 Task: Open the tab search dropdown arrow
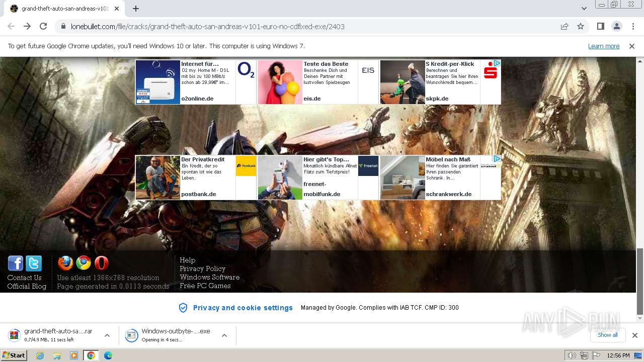[x=584, y=9]
